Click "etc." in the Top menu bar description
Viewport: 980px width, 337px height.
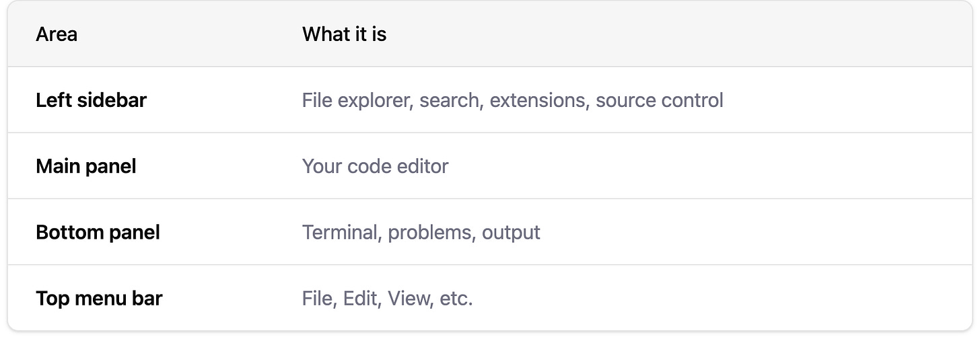pyautogui.click(x=456, y=299)
